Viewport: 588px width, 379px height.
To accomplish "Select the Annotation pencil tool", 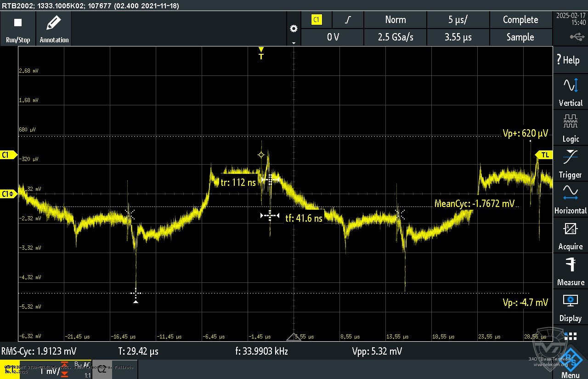I will [53, 28].
